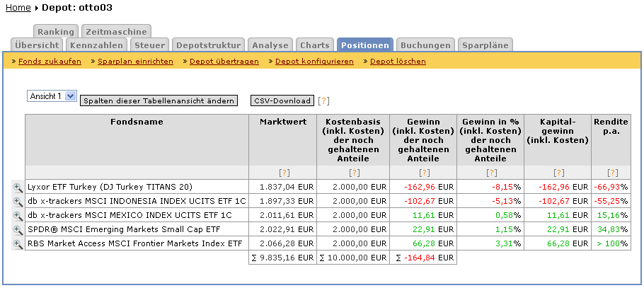Show help for Rendite p.a. column
The image size is (644, 288).
613,173
